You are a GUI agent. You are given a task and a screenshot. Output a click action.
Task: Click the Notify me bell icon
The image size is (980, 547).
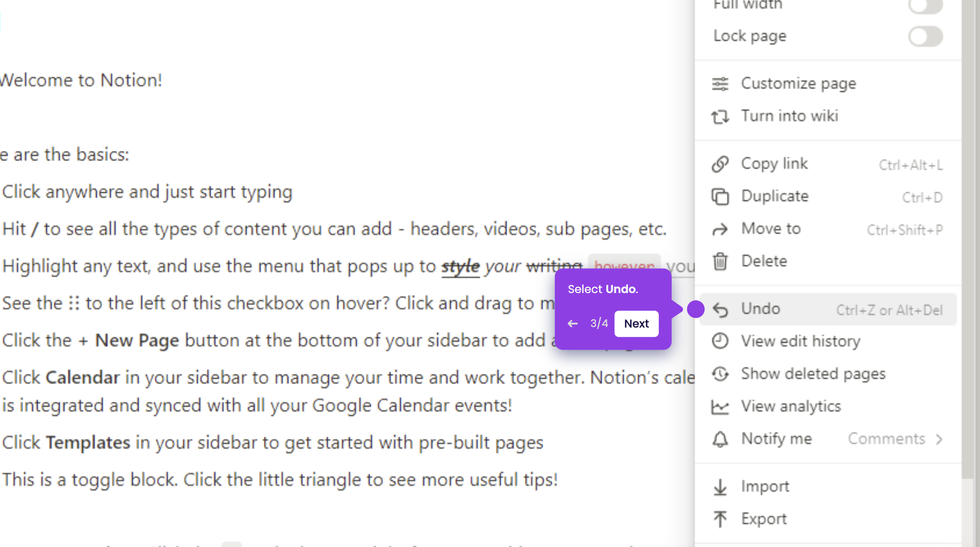click(721, 439)
